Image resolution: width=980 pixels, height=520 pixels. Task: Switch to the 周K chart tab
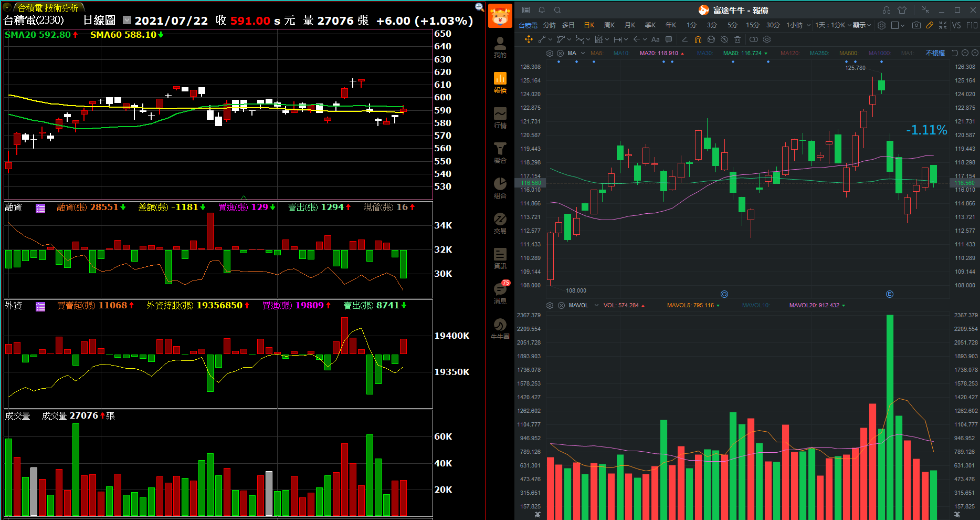[609, 25]
